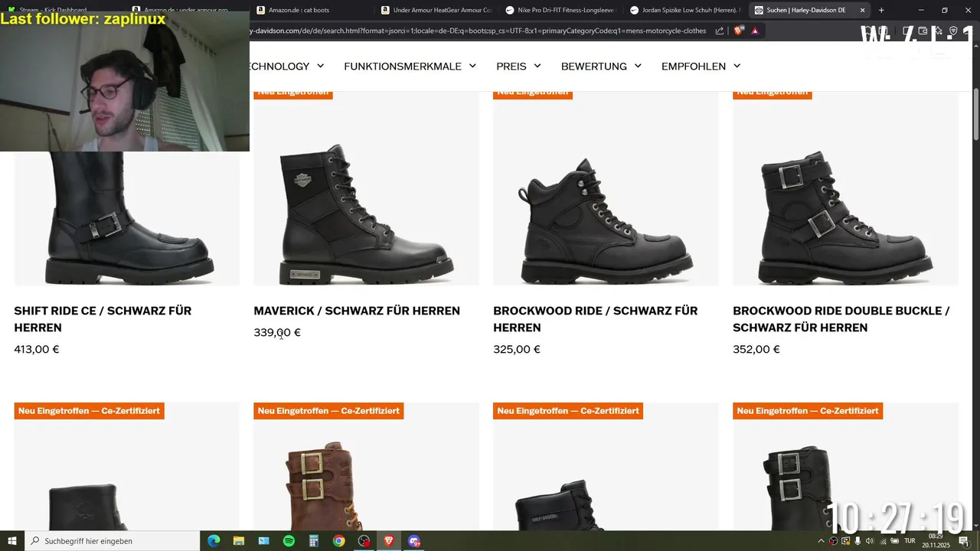
Task: Open the Maverick Schwarz für Herren link
Action: point(357,311)
